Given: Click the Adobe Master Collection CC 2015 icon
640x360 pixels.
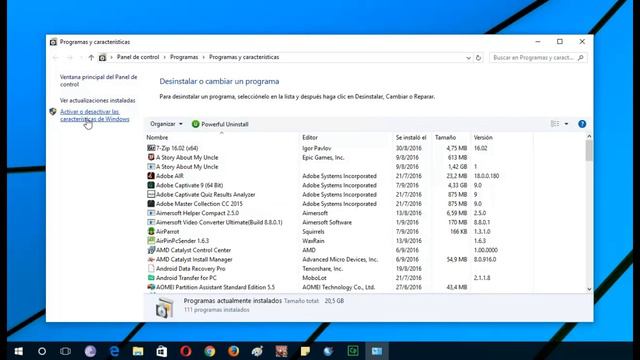Looking at the screenshot, I should 151,204.
